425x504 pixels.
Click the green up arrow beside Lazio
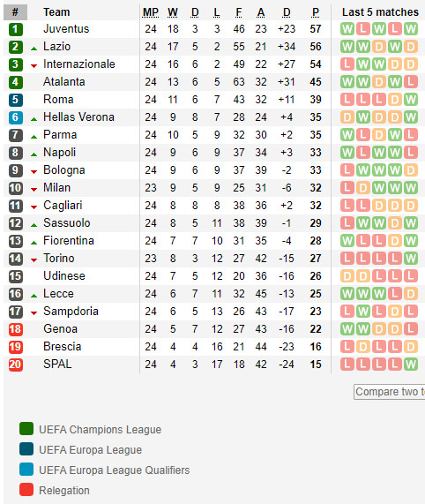[34, 49]
